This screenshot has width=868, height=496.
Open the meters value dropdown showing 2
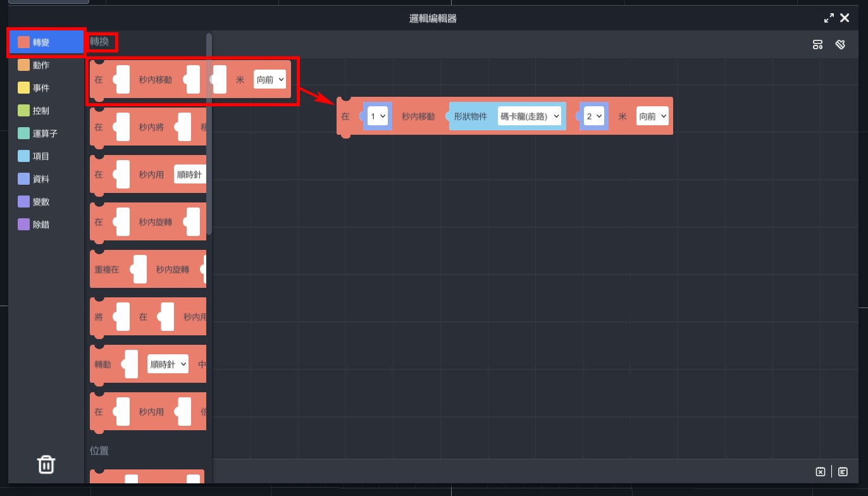[593, 116]
